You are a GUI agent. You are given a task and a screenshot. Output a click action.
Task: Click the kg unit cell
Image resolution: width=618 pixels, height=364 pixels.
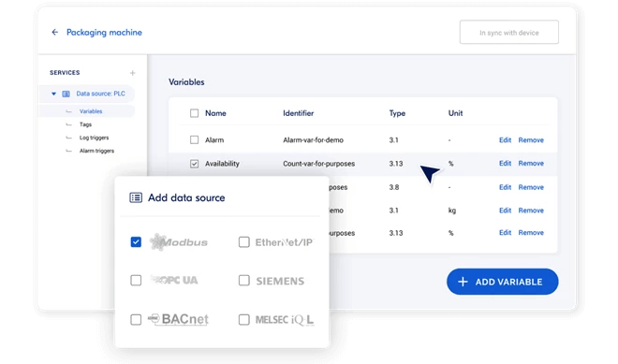coord(452,211)
